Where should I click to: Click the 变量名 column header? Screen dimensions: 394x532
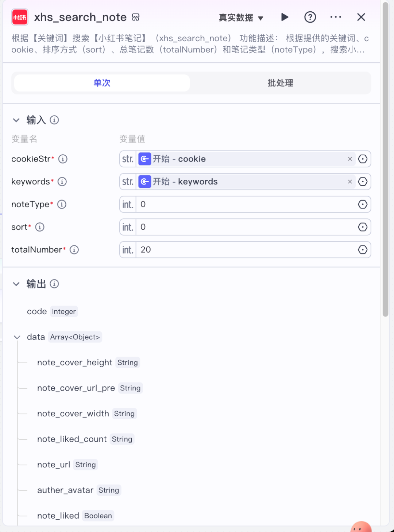tap(24, 139)
